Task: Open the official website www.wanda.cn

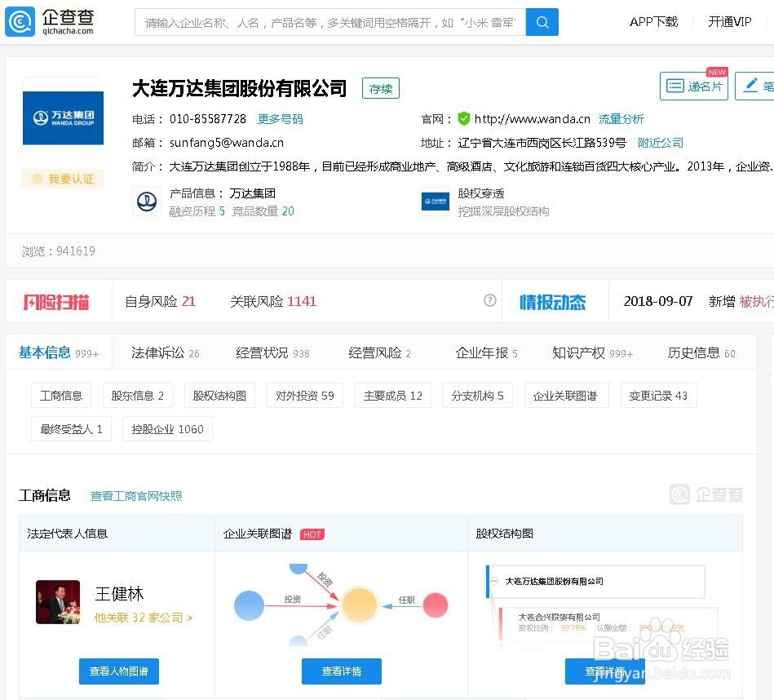Action: [532, 119]
